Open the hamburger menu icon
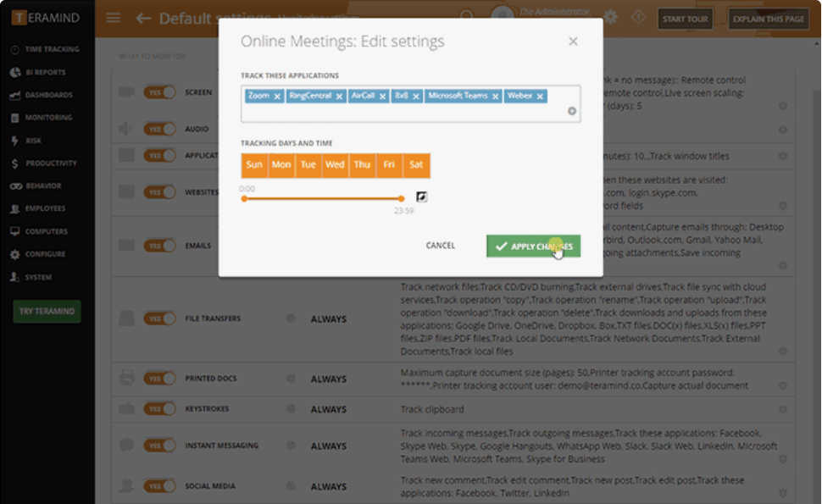The height and width of the screenshot is (504, 822). (114, 19)
